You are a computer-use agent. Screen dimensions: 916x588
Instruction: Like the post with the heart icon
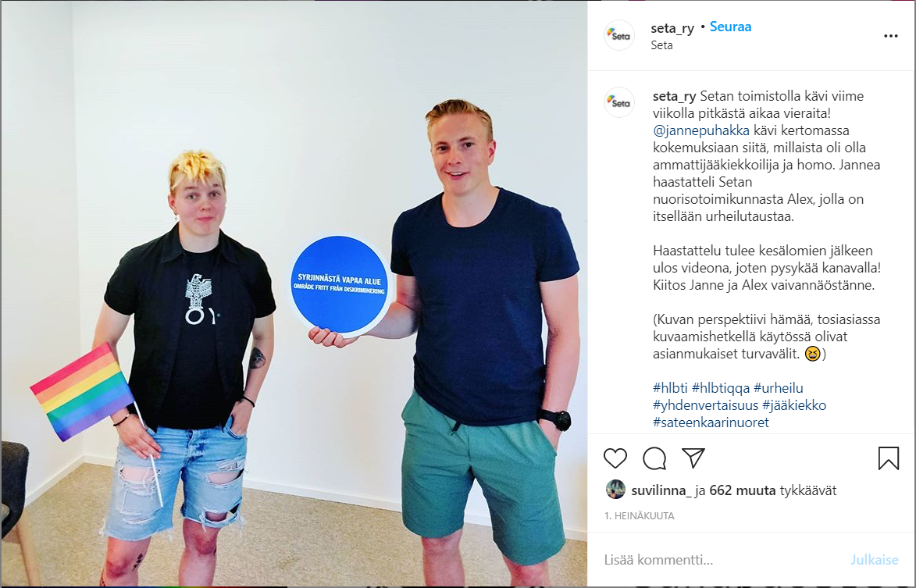click(x=615, y=458)
